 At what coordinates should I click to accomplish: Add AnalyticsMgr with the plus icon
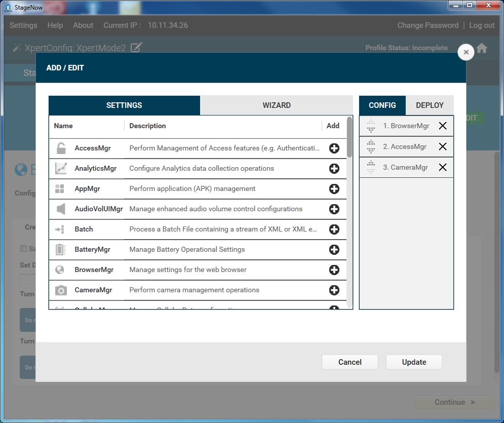pos(334,169)
